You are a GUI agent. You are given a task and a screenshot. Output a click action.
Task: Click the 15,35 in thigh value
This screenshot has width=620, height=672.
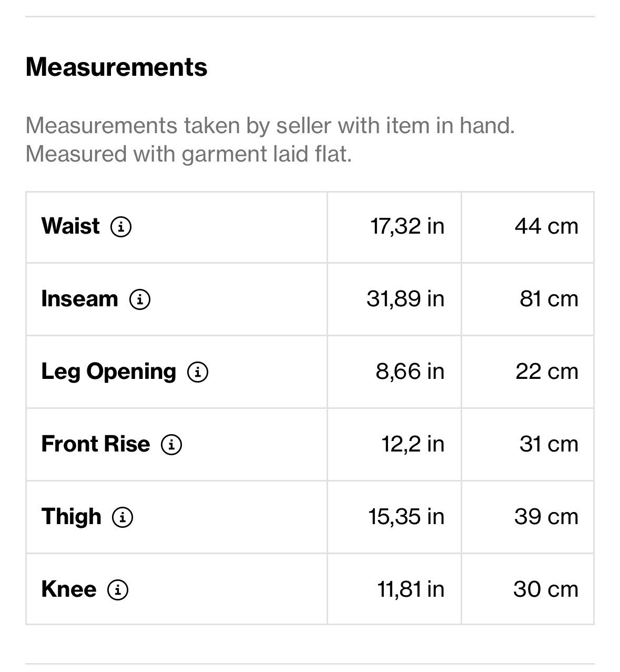[x=406, y=517]
